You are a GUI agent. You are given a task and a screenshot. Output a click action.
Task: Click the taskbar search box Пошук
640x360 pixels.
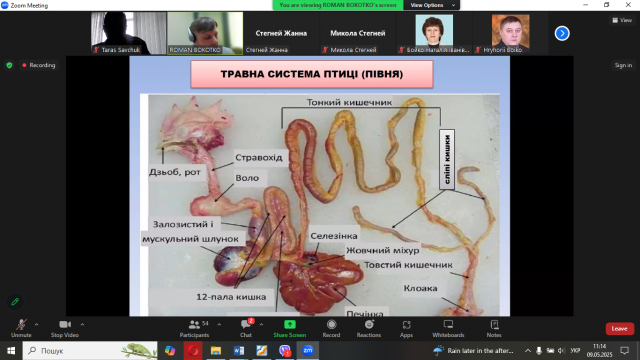(90, 351)
